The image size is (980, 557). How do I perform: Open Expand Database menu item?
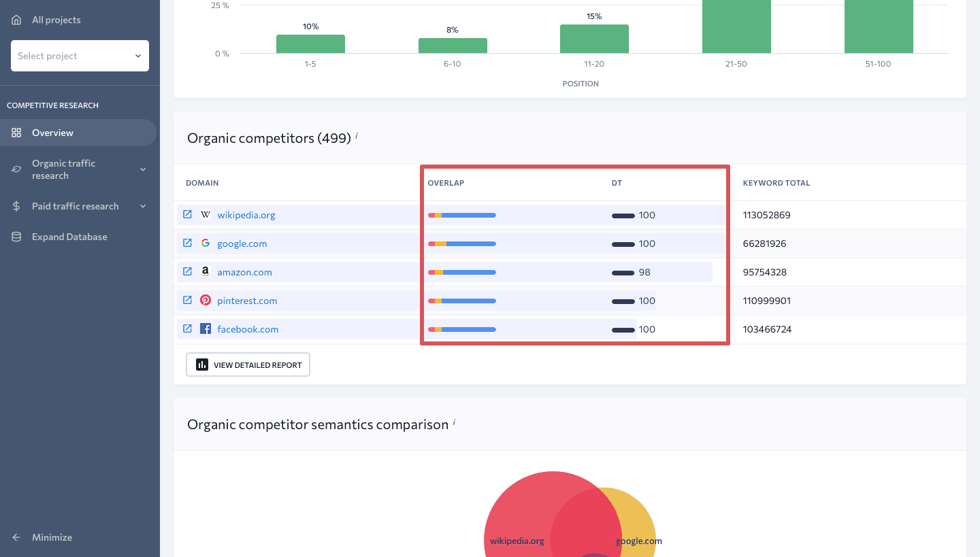pos(78,237)
